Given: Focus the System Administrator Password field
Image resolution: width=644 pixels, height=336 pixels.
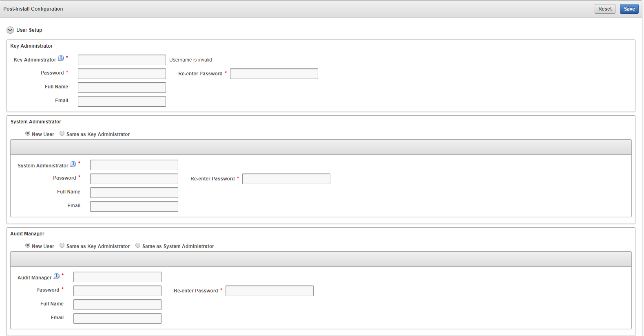Looking at the screenshot, I should click(x=134, y=179).
